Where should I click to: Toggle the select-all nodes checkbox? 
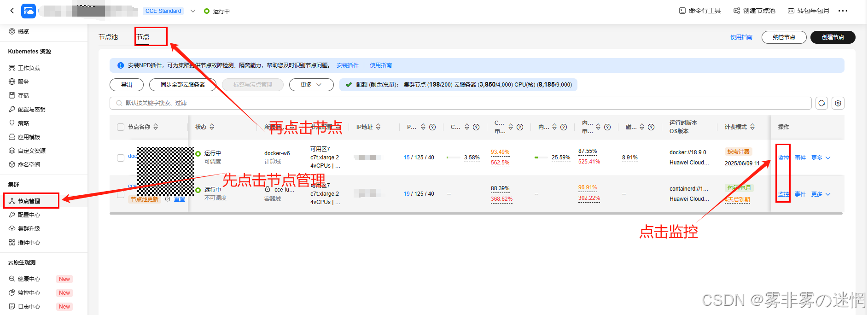(121, 127)
